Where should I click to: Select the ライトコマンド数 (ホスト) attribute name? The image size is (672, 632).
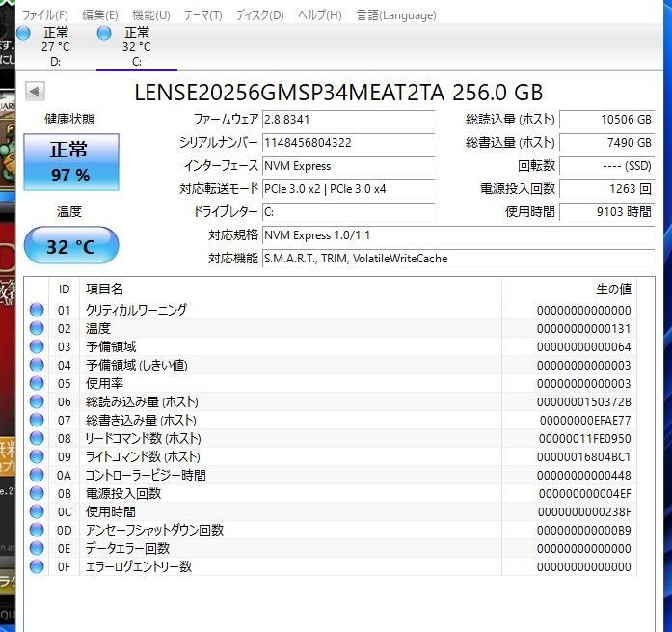click(x=143, y=456)
